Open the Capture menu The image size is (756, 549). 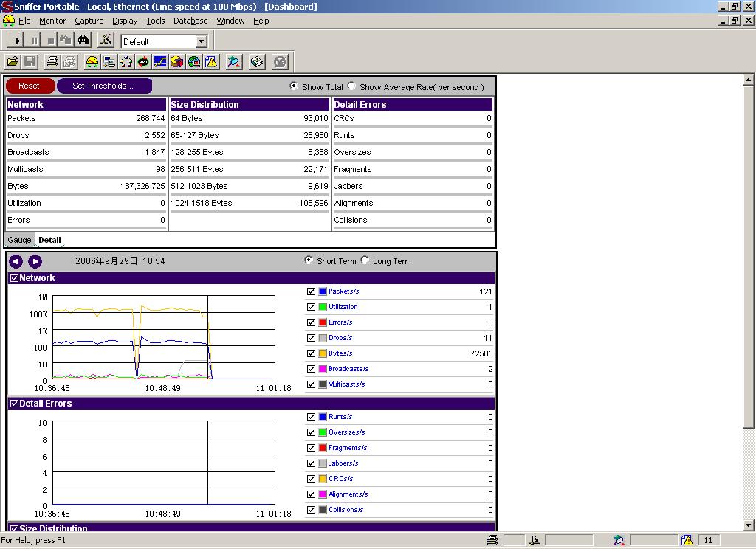[89, 21]
